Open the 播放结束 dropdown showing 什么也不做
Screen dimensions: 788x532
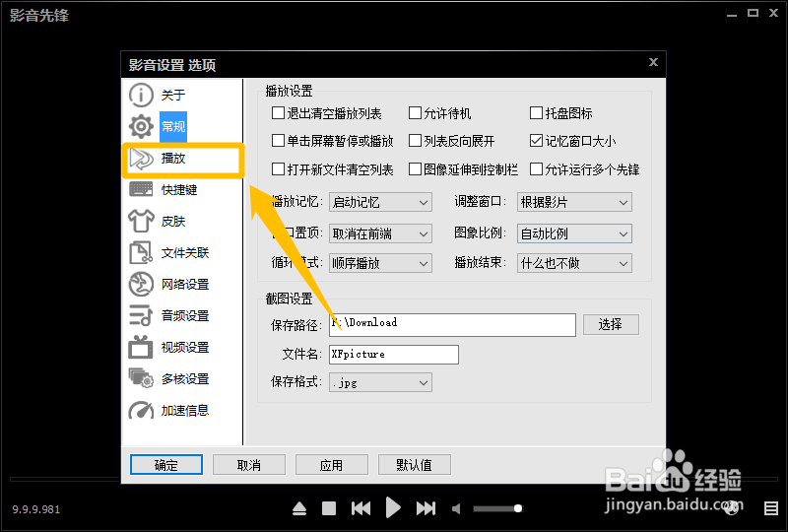pos(574,263)
